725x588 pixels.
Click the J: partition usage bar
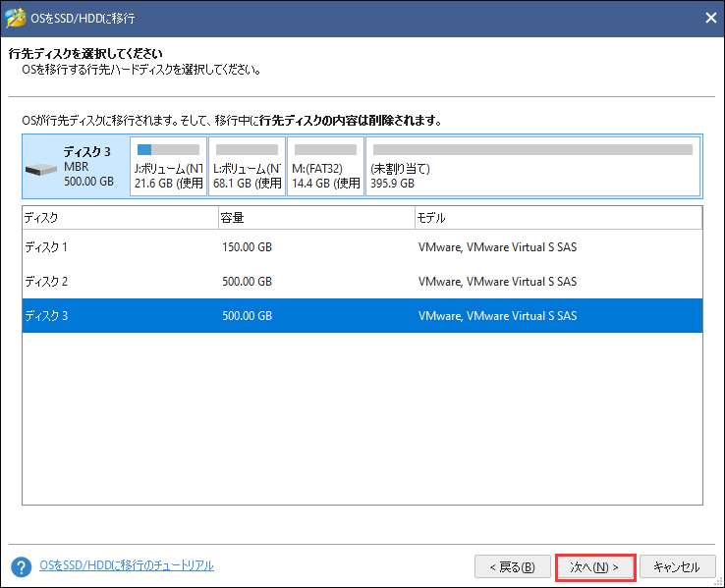(168, 149)
